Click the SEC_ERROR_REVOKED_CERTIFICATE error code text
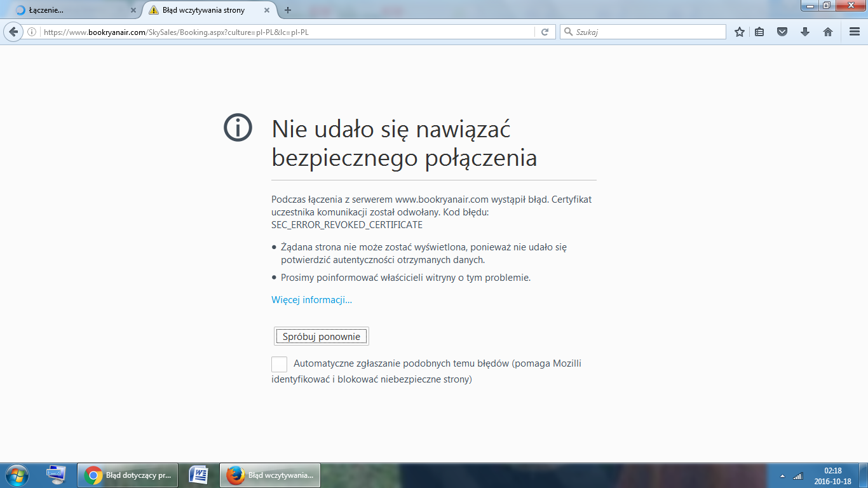The width and height of the screenshot is (868, 488). pos(347,225)
